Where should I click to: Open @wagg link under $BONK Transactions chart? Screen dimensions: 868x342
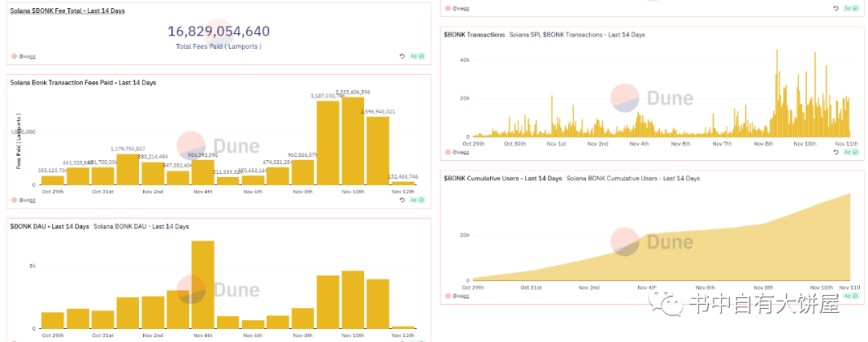tap(461, 152)
